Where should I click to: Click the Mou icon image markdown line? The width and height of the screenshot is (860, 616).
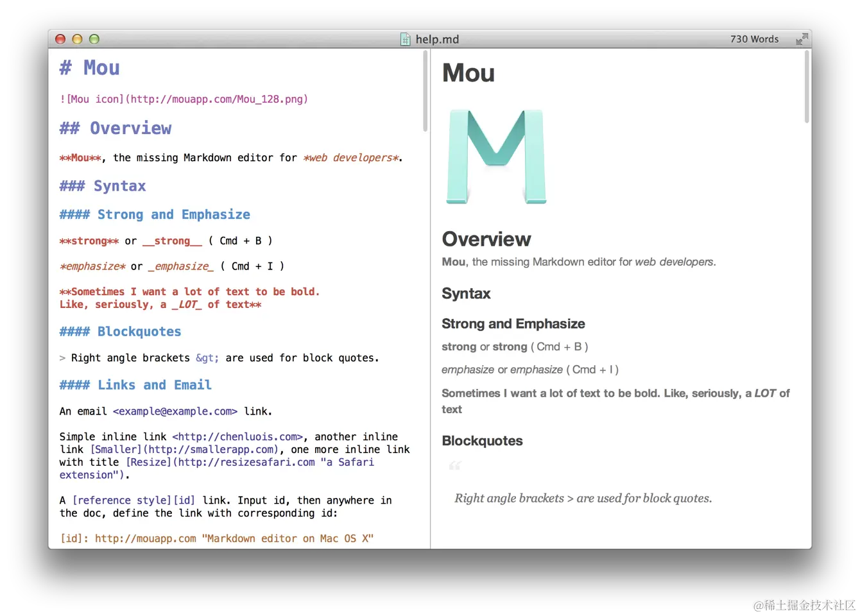(184, 99)
